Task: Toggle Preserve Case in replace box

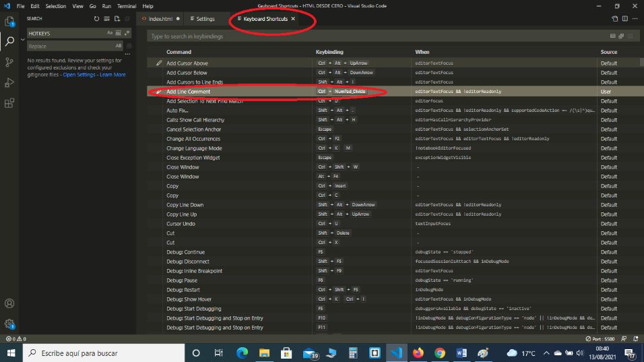Action: pyautogui.click(x=119, y=46)
